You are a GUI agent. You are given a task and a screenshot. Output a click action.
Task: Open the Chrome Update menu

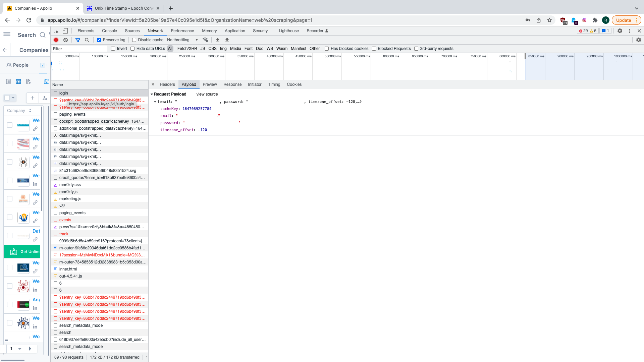[x=626, y=20]
